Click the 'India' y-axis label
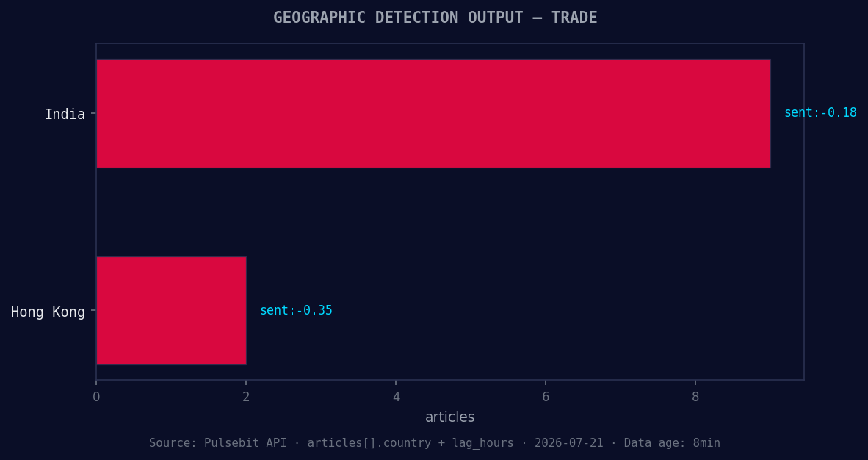The width and height of the screenshot is (868, 460). point(65,115)
